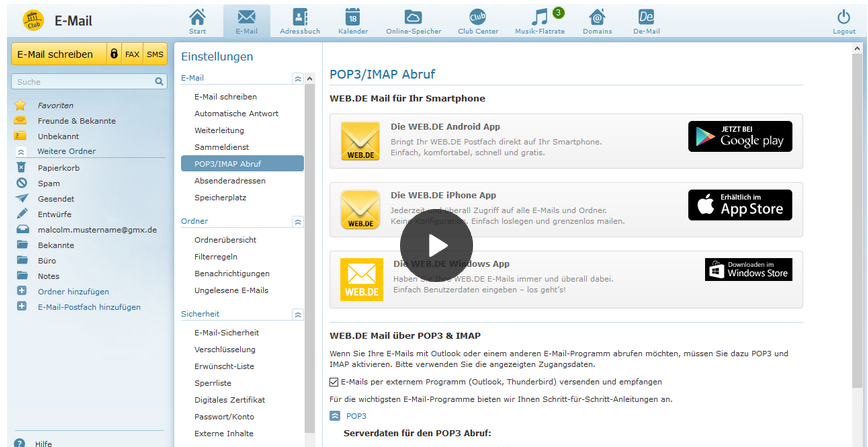This screenshot has height=447, width=868.
Task: Open Passwort/Konto settings
Action: (224, 416)
